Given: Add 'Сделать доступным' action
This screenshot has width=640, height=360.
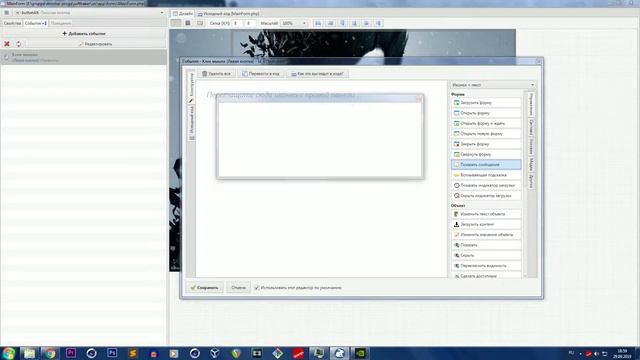Looking at the screenshot, I should coord(486,276).
